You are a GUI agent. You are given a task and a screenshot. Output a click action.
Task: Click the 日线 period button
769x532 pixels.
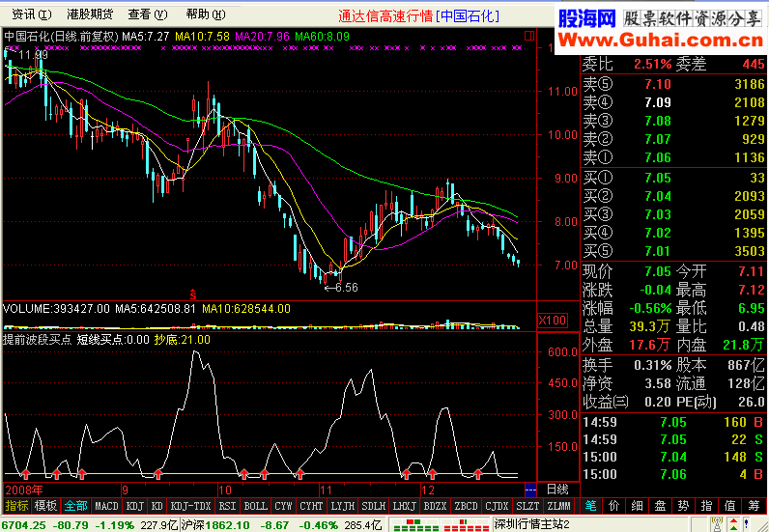click(x=557, y=490)
